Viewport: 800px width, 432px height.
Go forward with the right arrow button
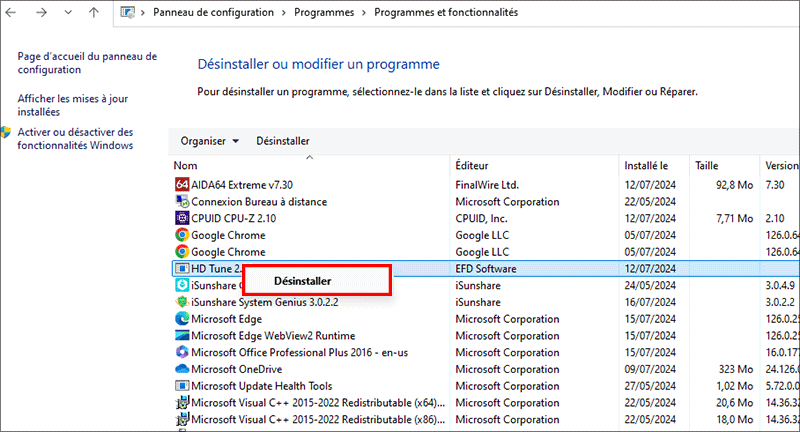[x=41, y=12]
